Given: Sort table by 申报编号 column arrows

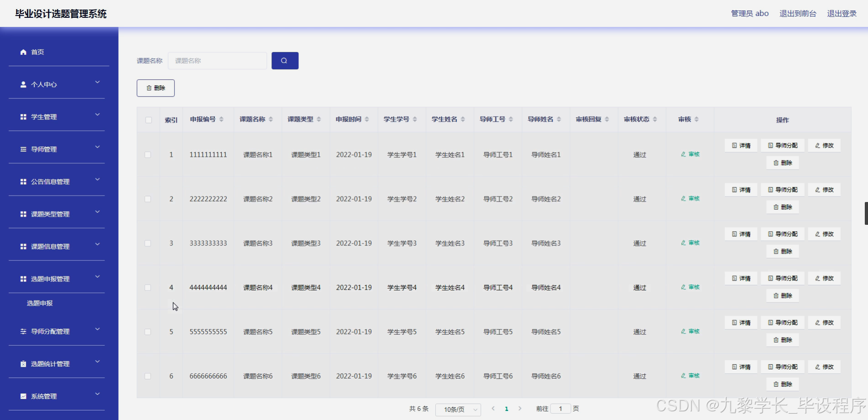Looking at the screenshot, I should coord(221,119).
